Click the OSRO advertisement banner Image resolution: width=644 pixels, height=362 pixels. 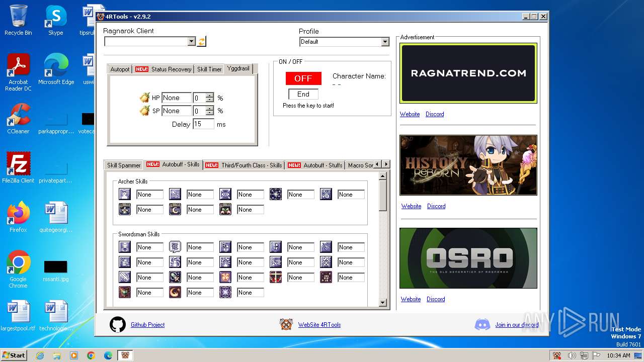tap(468, 258)
